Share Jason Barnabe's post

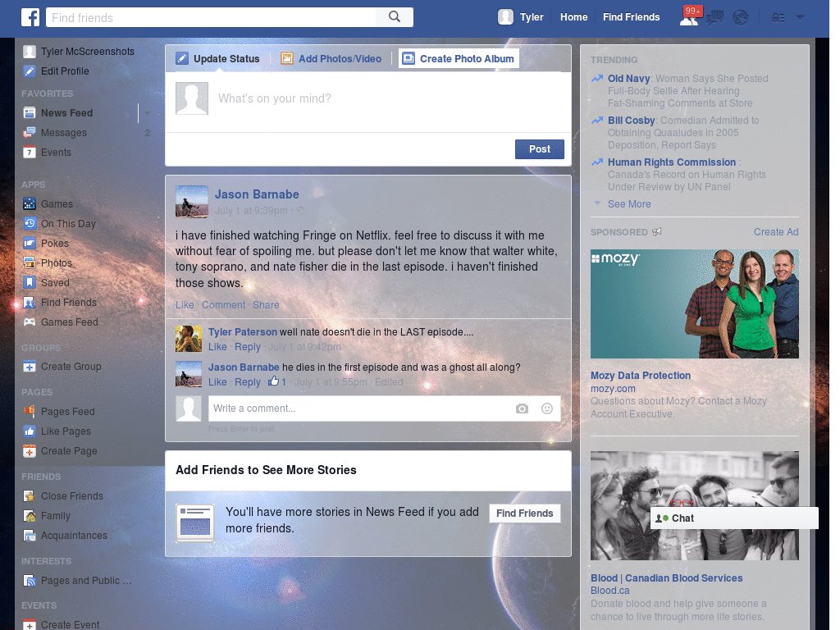(x=266, y=305)
